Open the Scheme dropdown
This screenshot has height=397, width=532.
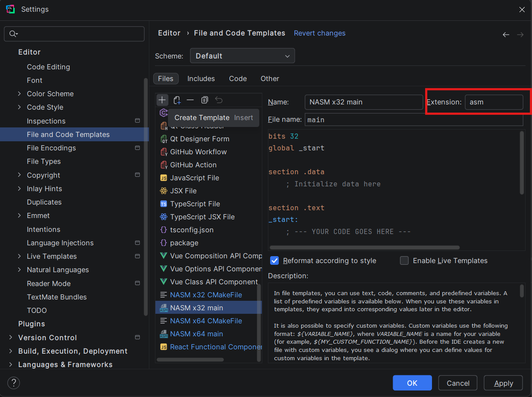(x=242, y=56)
